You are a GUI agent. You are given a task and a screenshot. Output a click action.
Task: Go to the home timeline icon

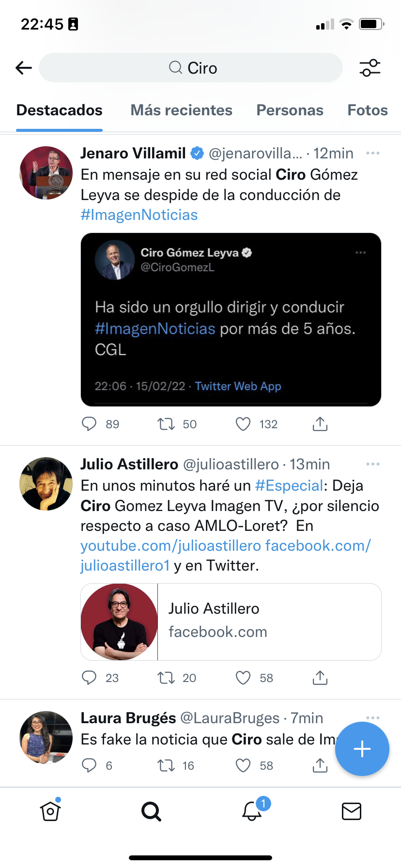point(50,811)
